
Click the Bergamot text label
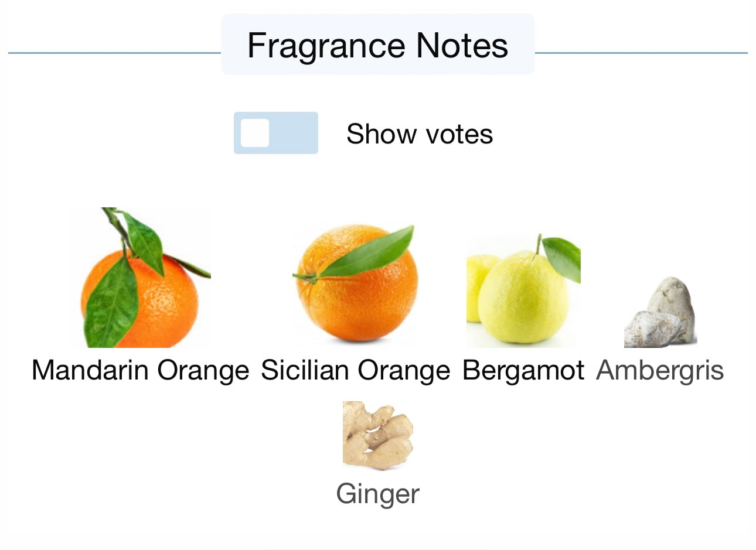[x=523, y=370]
